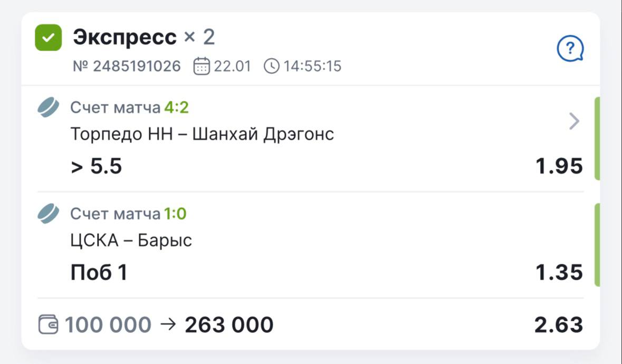Click the hockey puck icon for Торпедо НН

pyautogui.click(x=49, y=108)
